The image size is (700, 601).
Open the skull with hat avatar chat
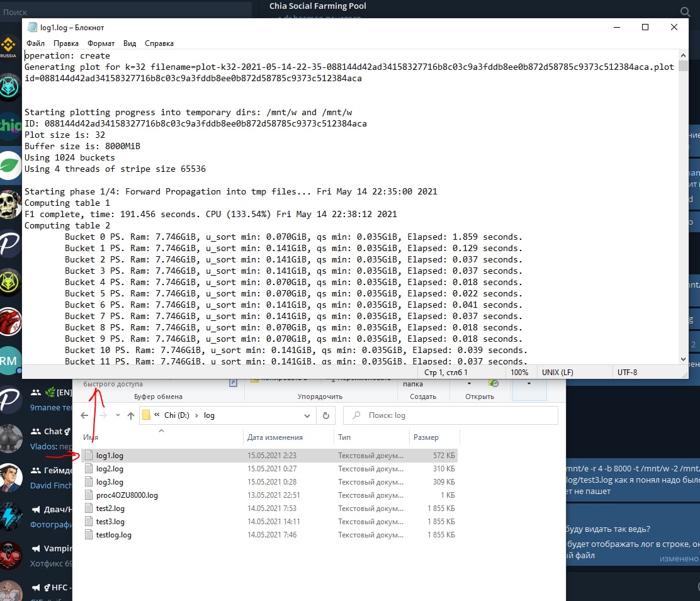click(10, 204)
